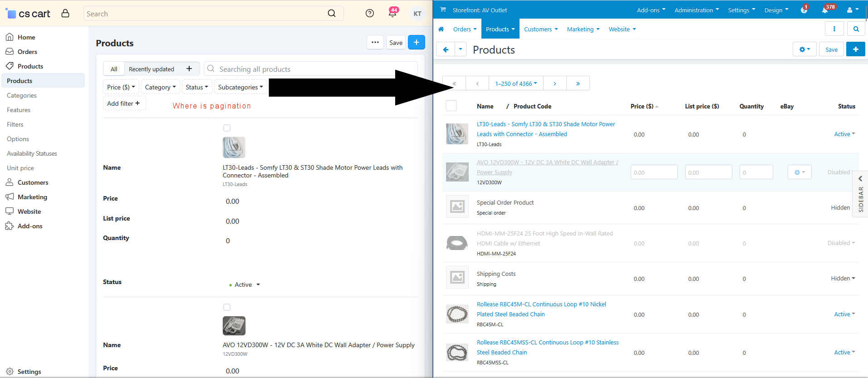Viewport: 868px width, 378px height.
Task: Open the Add-ons menu in right top bar
Action: click(x=651, y=10)
